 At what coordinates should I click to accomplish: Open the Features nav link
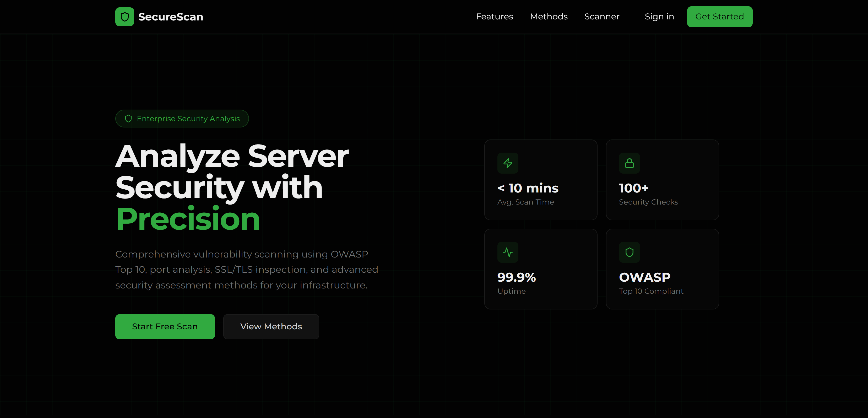pos(494,17)
